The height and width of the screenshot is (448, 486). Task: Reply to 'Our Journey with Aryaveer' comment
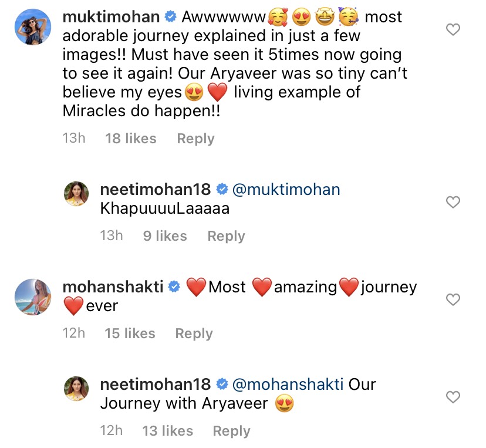point(231,431)
